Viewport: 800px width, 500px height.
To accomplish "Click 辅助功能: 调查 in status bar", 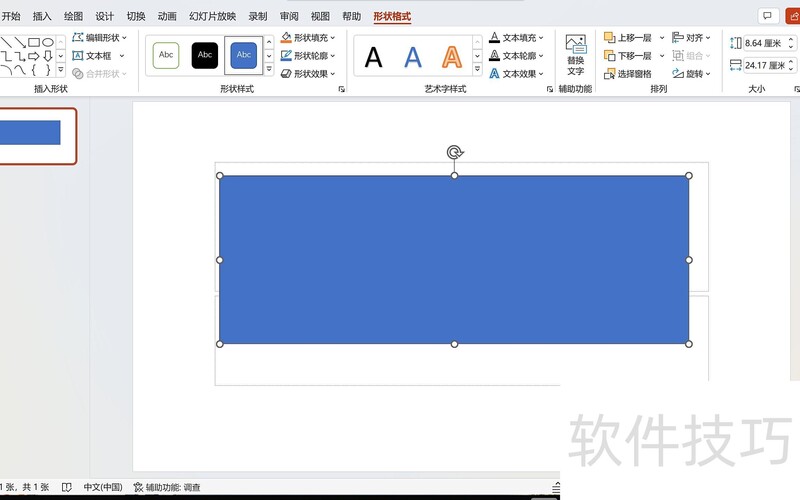I will 167,487.
